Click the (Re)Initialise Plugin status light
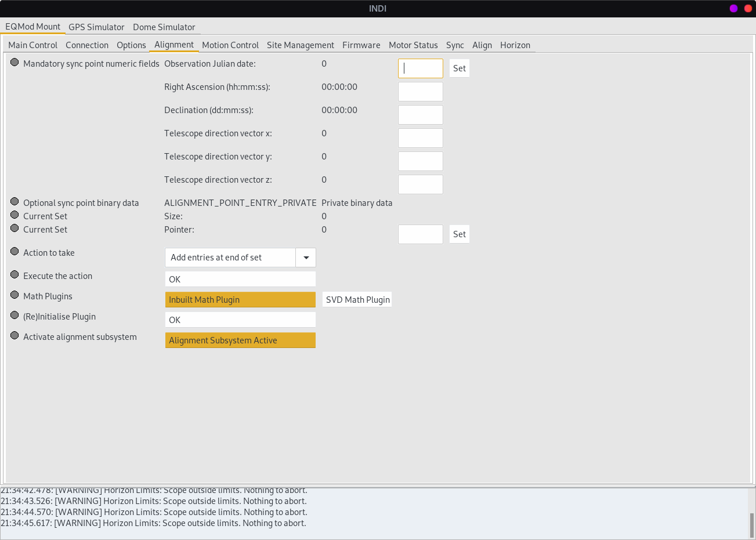This screenshot has width=756, height=540. point(15,315)
